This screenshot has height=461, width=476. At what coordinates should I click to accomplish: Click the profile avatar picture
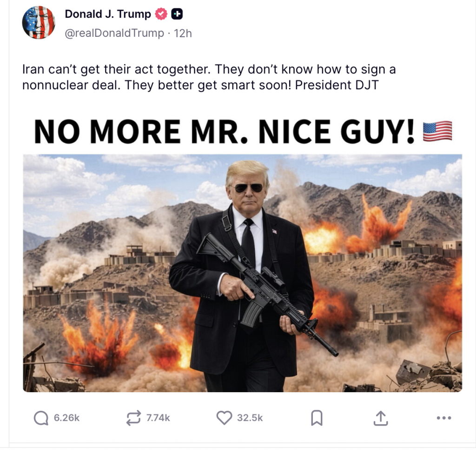[39, 22]
